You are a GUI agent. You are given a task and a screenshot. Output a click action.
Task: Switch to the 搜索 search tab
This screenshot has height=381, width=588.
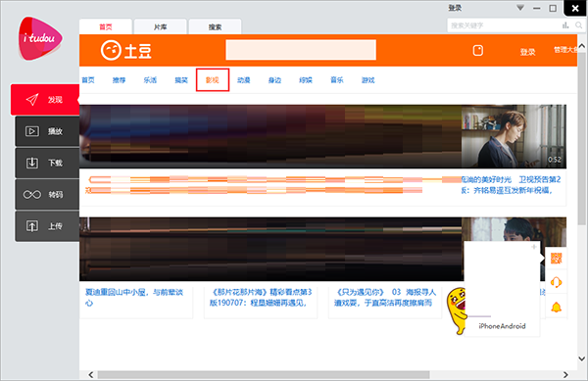click(x=215, y=27)
